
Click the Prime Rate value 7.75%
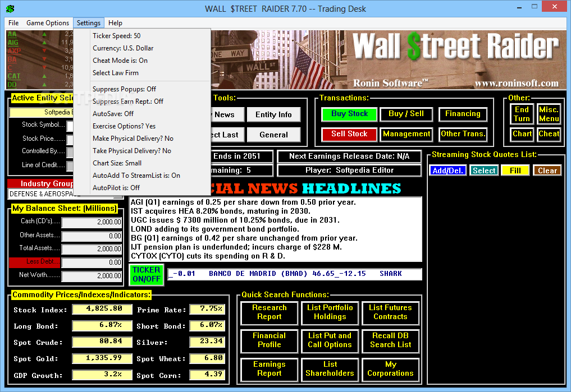pyautogui.click(x=207, y=309)
